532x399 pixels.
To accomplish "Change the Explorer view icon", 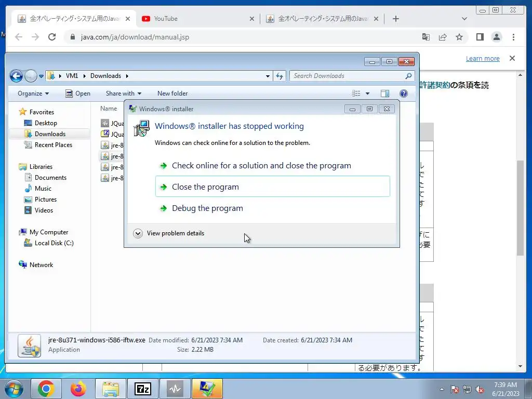I will tap(356, 94).
